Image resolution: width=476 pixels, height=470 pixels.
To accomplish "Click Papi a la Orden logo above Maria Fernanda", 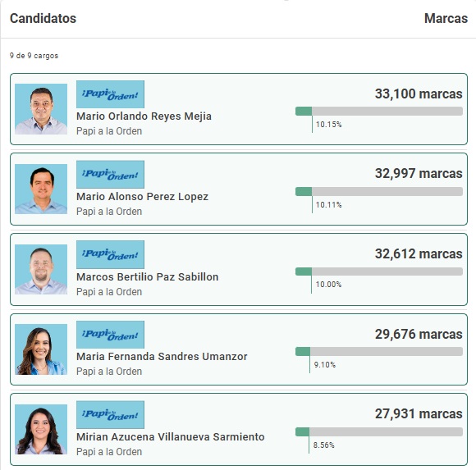I will [x=110, y=335].
